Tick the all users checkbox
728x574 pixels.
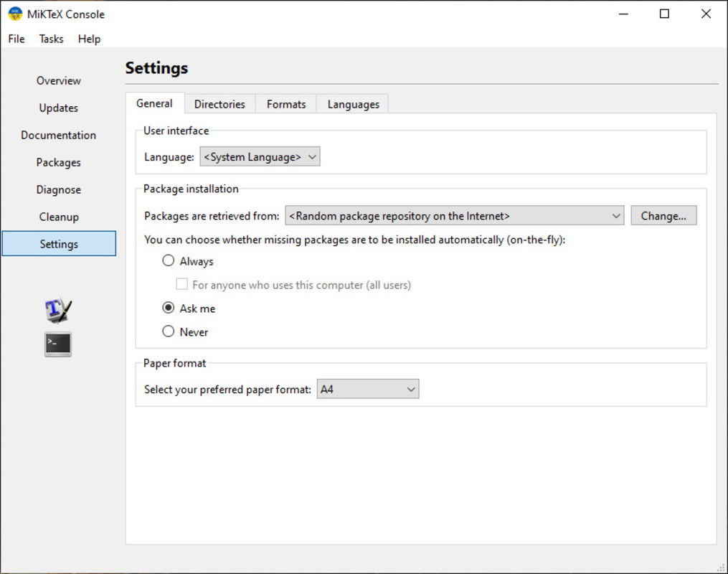tap(181, 284)
